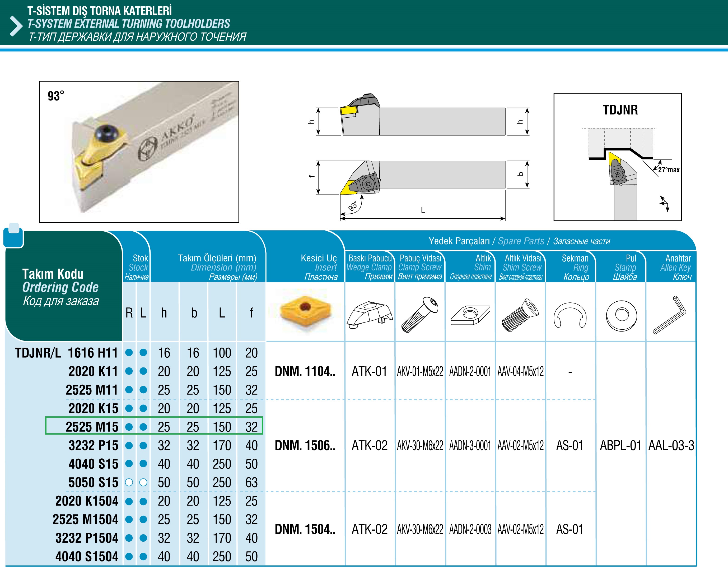
Task: Click the toolholder product photo
Action: coord(139,151)
